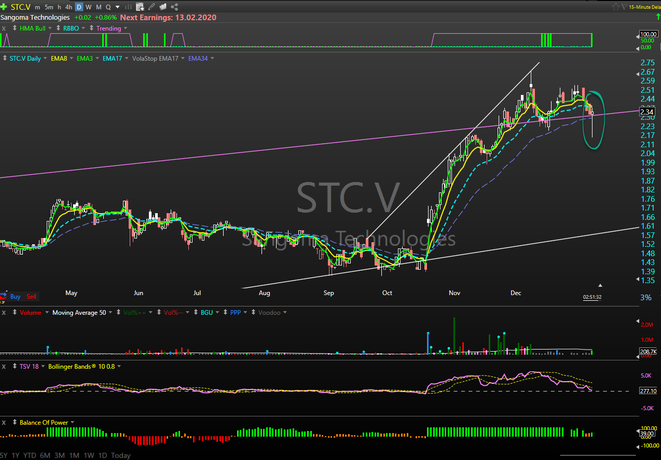
Task: Select the 1M range tab
Action: (74, 455)
